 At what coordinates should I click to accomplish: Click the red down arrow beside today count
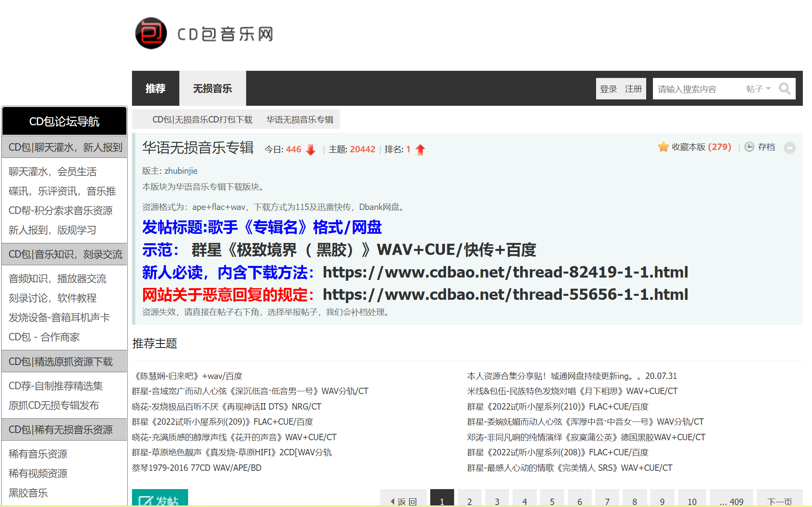[x=311, y=150]
